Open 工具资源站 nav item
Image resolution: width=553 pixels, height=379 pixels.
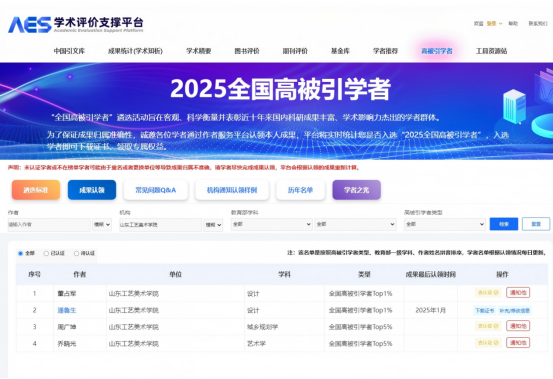click(x=491, y=51)
